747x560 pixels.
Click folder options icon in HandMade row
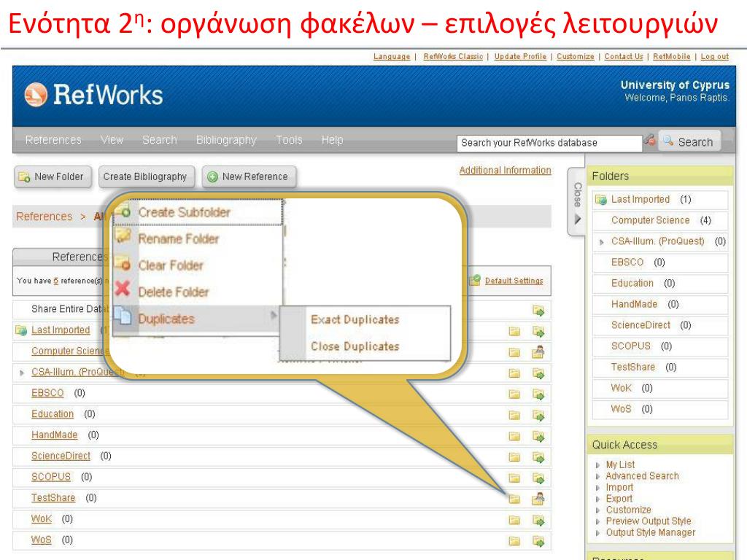pos(514,436)
